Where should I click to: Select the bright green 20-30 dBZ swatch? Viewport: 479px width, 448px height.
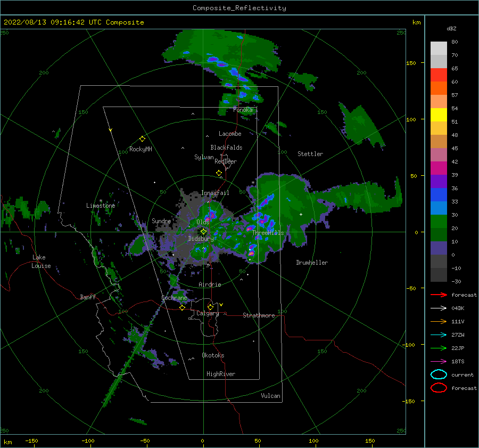(439, 221)
